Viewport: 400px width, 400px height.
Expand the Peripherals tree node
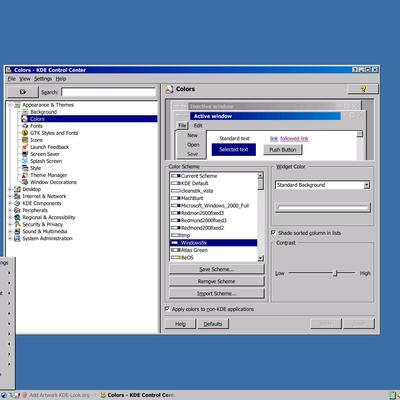(10, 210)
